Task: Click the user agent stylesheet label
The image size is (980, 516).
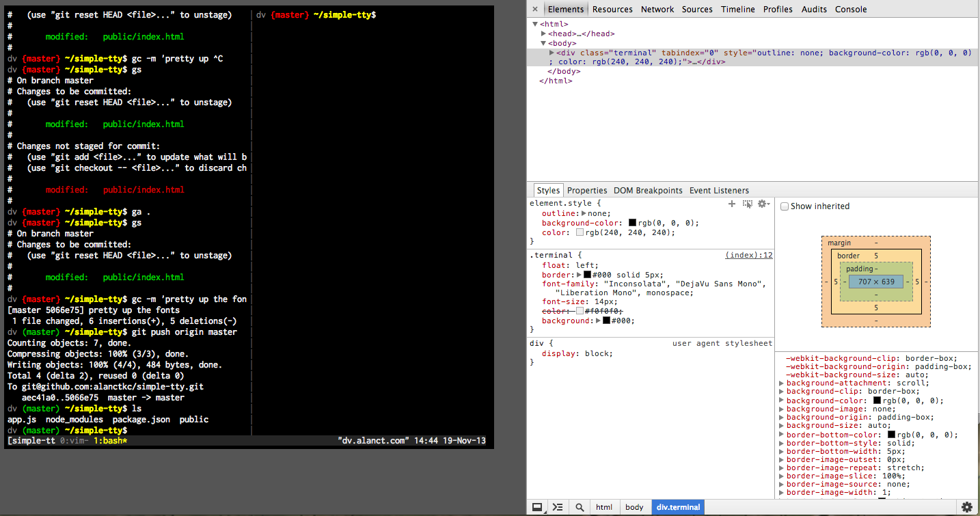Action: (x=722, y=344)
